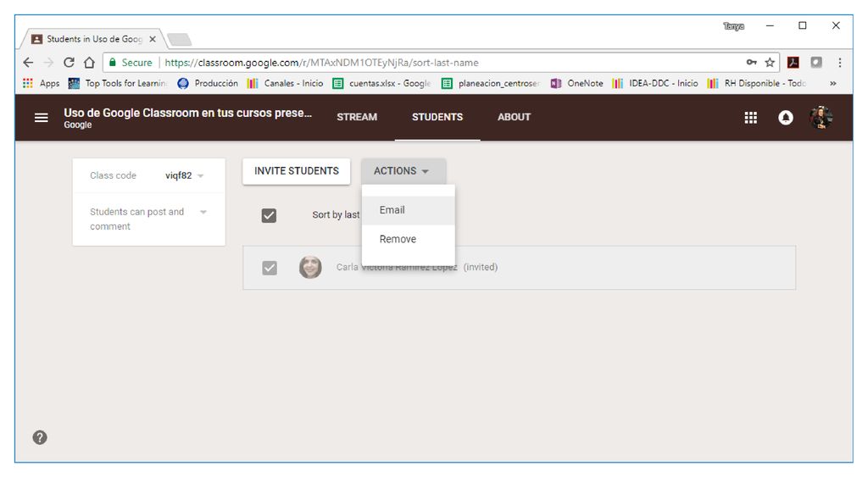Open RH Disponible bookmark
Image resolution: width=868 pixels, height=488 pixels.
pos(757,83)
